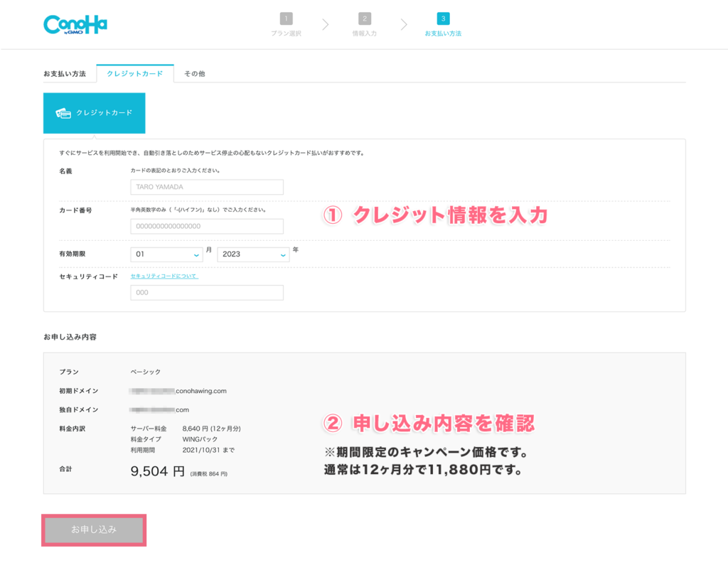Open the expiry year dropdown 2023
The height and width of the screenshot is (565, 728).
click(x=253, y=254)
